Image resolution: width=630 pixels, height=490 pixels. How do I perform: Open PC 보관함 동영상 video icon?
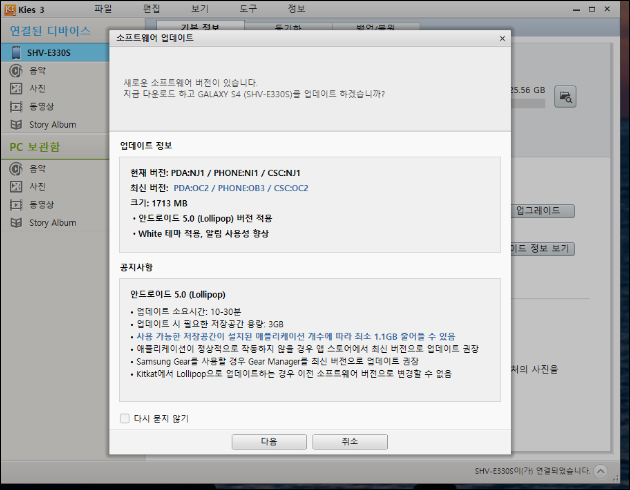point(16,204)
